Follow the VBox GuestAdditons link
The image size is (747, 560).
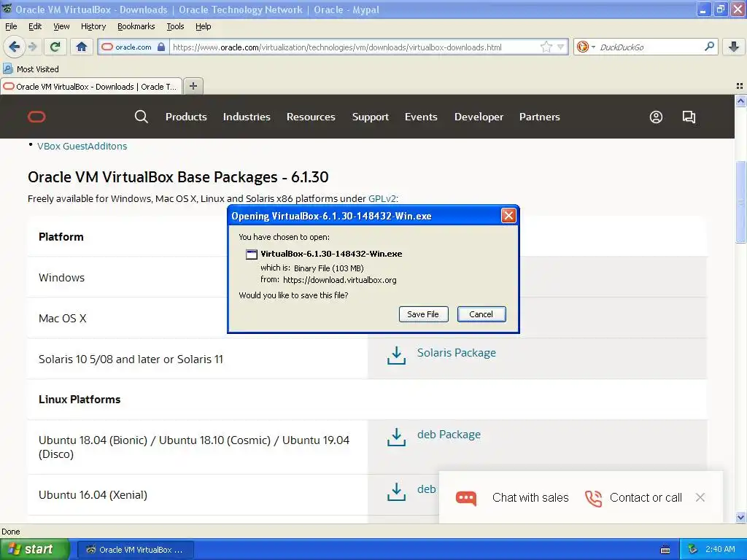pyautogui.click(x=82, y=146)
